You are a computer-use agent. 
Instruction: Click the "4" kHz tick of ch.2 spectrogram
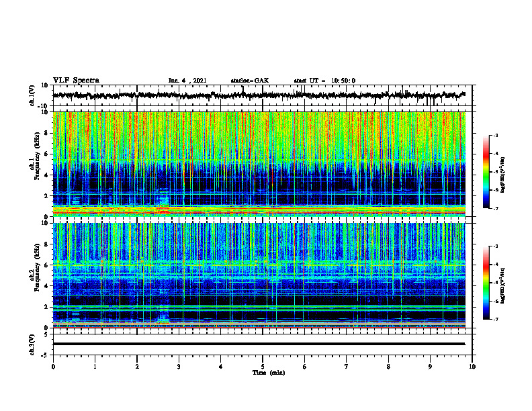(x=46, y=287)
